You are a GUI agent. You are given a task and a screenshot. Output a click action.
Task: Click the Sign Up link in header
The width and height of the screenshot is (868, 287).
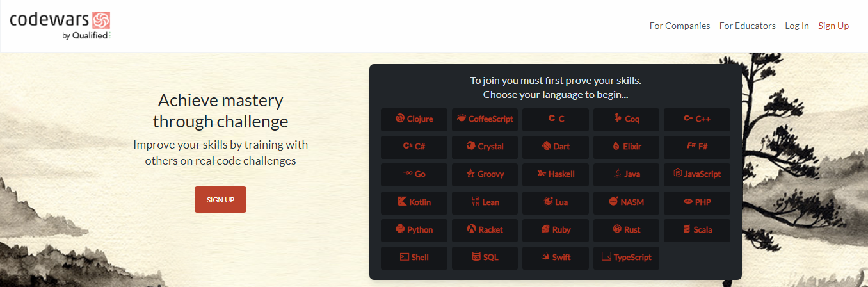(x=833, y=26)
